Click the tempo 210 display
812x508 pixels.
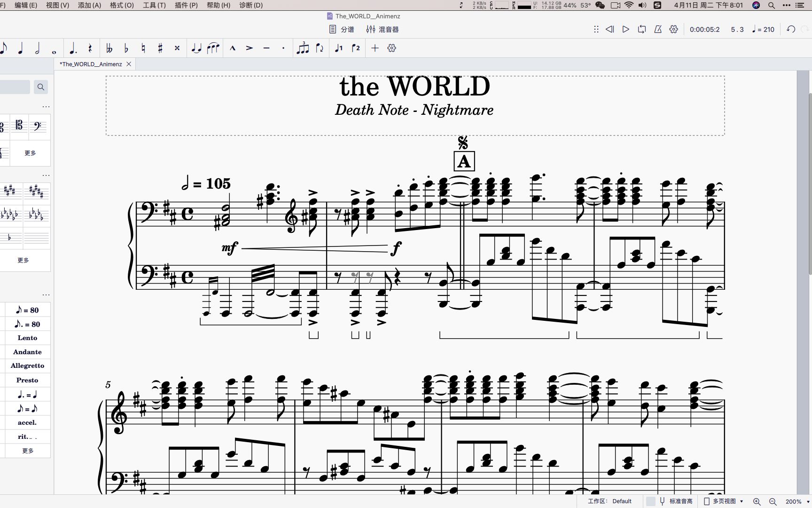pyautogui.click(x=763, y=29)
